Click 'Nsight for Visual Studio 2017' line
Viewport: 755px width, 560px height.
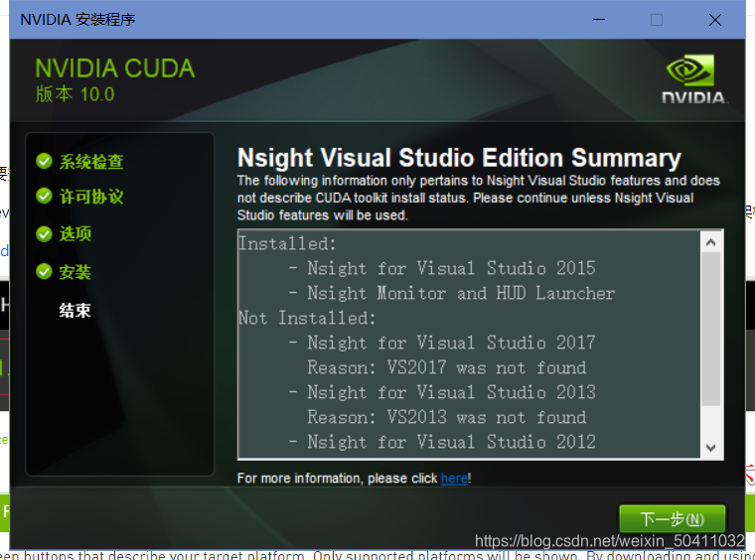442,343
